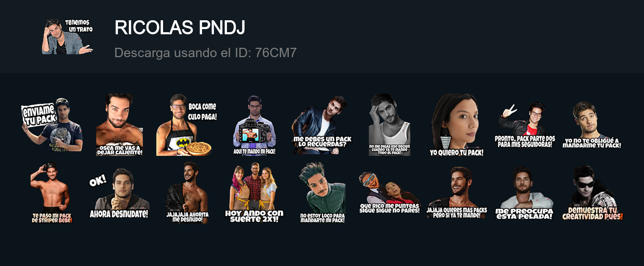
Task: Select the 'Jajajaja ahorita me desnudo' sticker
Action: tap(187, 193)
